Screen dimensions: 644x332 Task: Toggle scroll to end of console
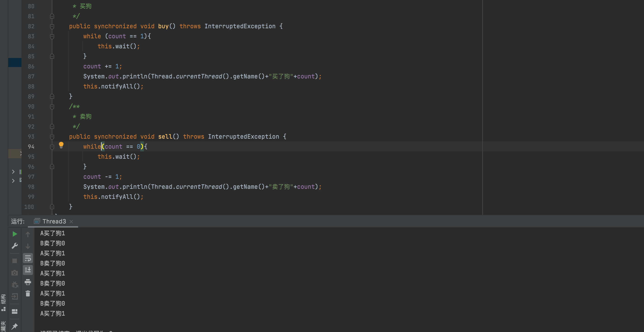tap(28, 270)
